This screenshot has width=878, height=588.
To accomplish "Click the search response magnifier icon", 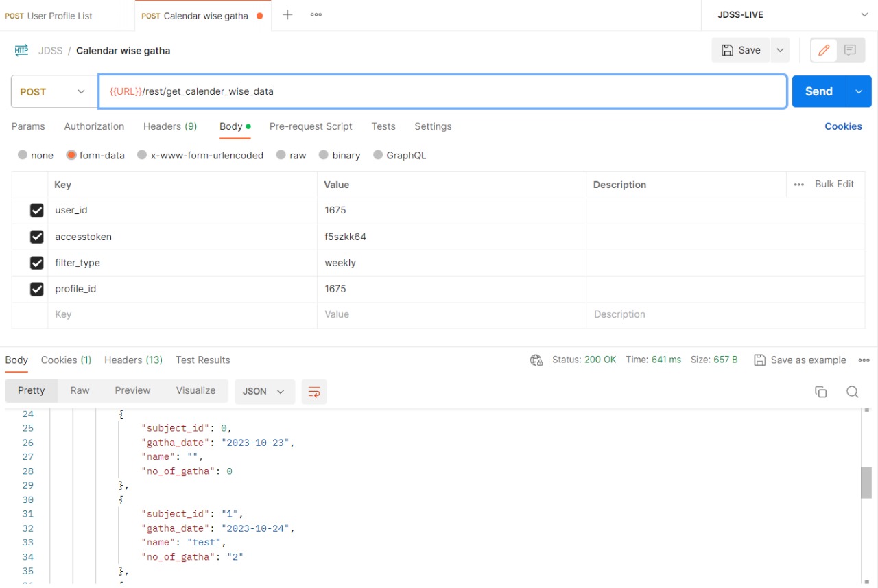I will 852,392.
